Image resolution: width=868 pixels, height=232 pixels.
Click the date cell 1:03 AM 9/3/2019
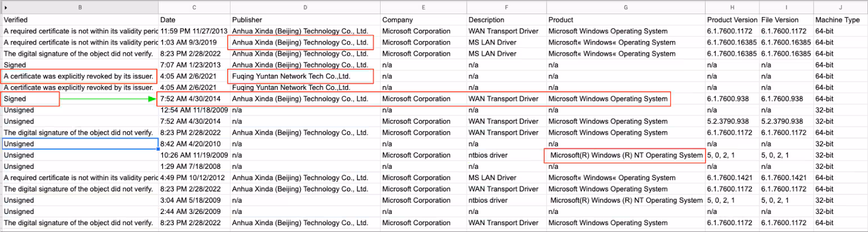point(194,42)
